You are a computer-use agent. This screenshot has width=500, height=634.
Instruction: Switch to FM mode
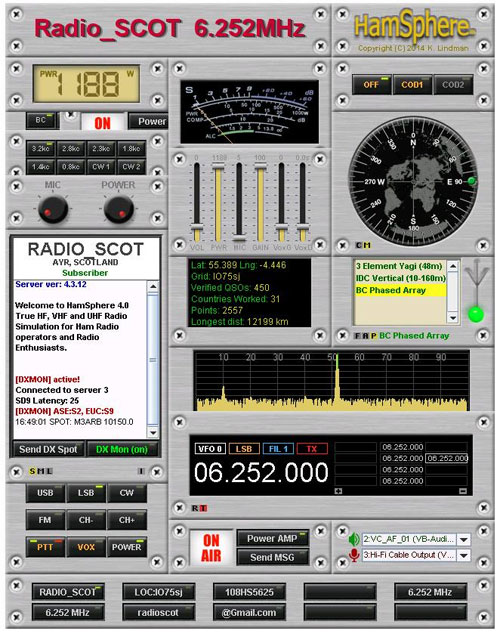click(45, 520)
